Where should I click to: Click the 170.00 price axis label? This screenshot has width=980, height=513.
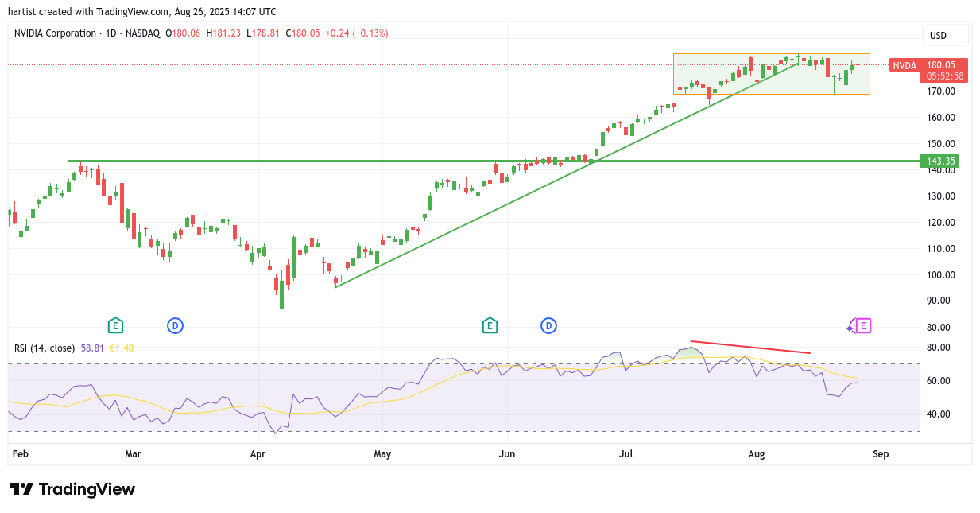click(x=942, y=91)
